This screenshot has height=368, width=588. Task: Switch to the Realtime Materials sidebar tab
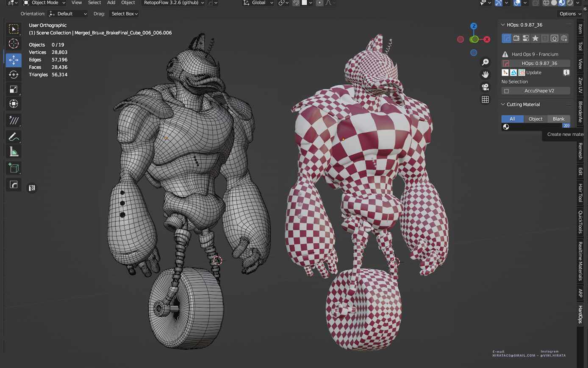tap(580, 261)
